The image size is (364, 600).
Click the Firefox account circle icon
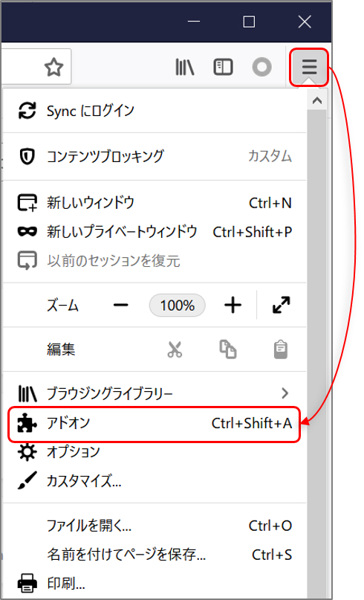pos(262,67)
